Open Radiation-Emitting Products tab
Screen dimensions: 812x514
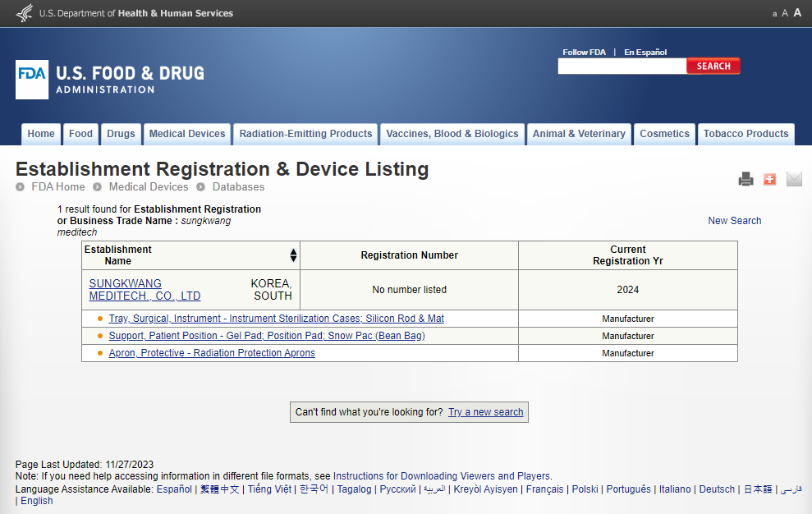305,134
